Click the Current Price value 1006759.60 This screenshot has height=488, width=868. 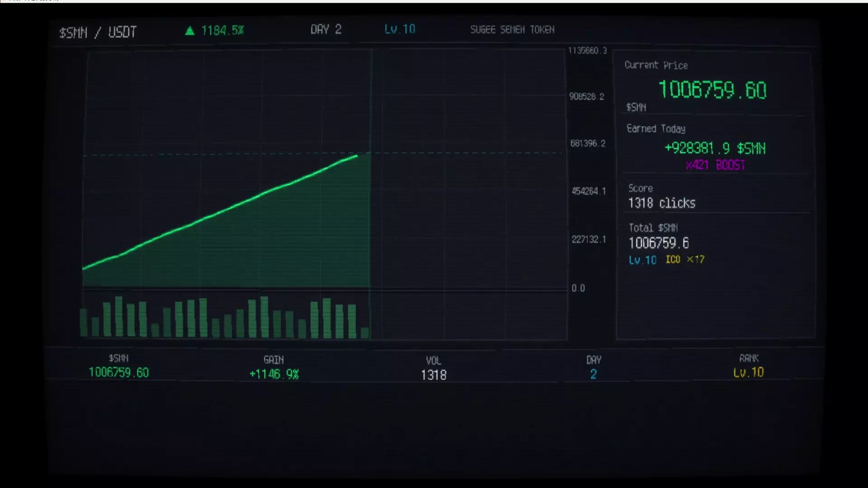point(712,90)
